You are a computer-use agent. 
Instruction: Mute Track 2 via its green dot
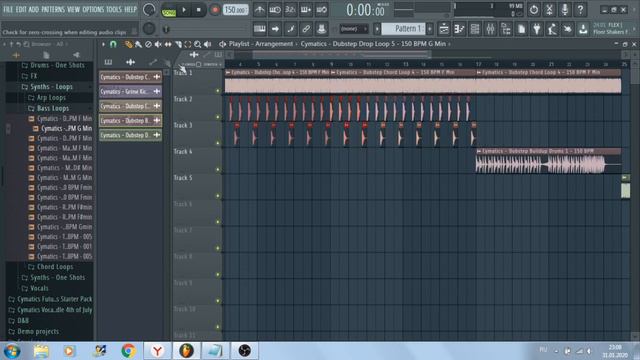click(x=218, y=117)
